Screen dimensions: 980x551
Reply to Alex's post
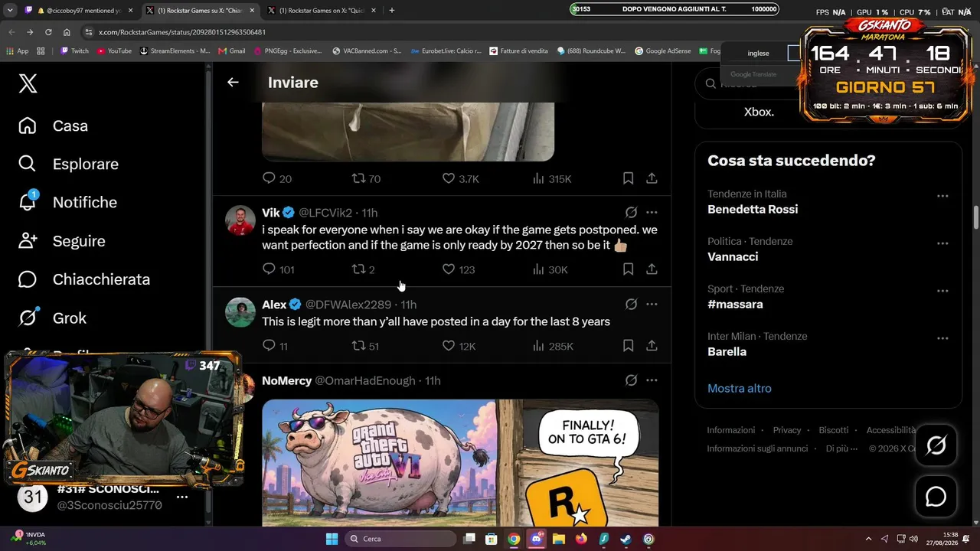click(269, 346)
